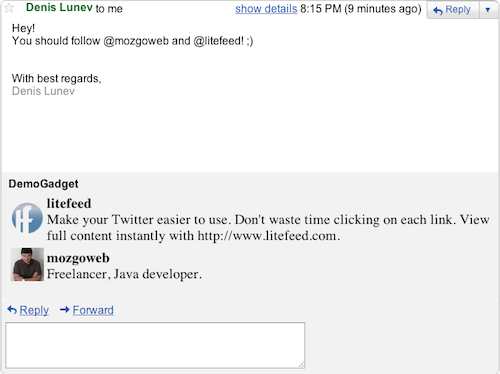Click the litefeed description text

click(x=268, y=228)
